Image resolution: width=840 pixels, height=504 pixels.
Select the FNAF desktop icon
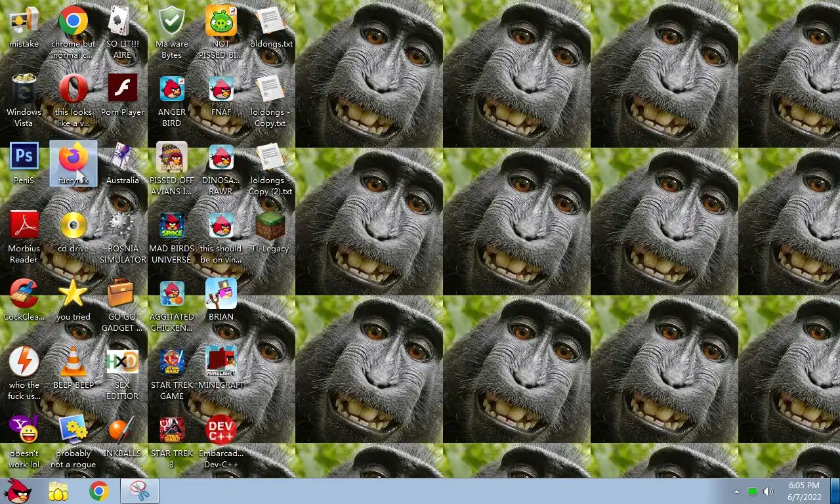[221, 96]
